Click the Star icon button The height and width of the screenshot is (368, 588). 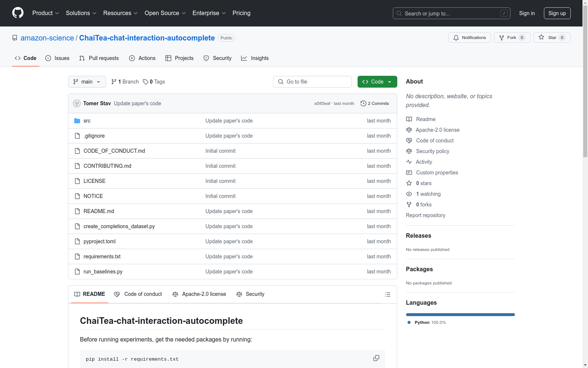541,38
